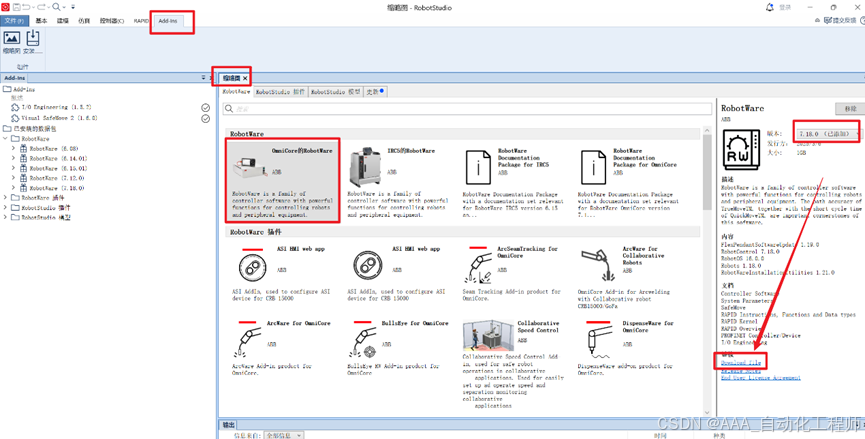Select Documentation Package for OmniCore icon
This screenshot has width=865, height=439.
[594, 167]
